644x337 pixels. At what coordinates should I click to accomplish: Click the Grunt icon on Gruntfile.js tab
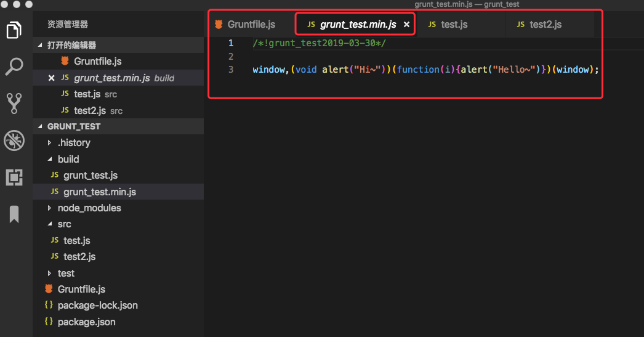219,24
